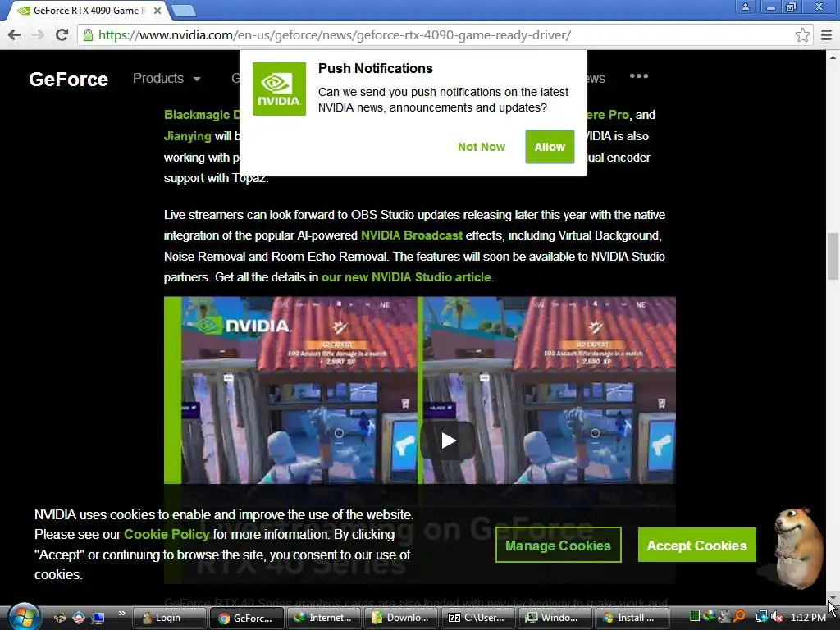Click the NVIDIA logo in the push notification popup
This screenshot has height=630, width=840.
coord(279,89)
